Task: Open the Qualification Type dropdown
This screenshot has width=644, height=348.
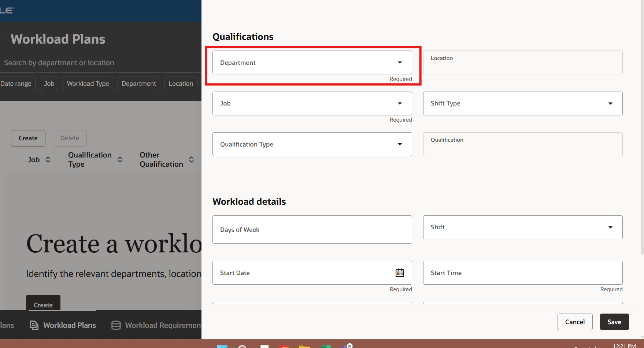Action: coord(400,144)
